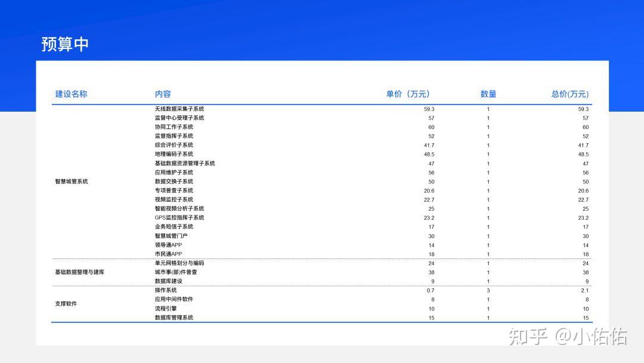Click total price 2.1 for 操作系统
This screenshot has height=363, width=644.
585,291
